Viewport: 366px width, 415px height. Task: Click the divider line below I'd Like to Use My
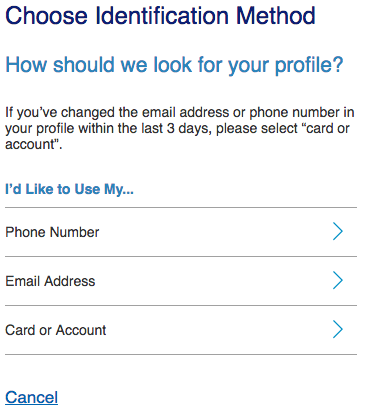[x=181, y=207]
